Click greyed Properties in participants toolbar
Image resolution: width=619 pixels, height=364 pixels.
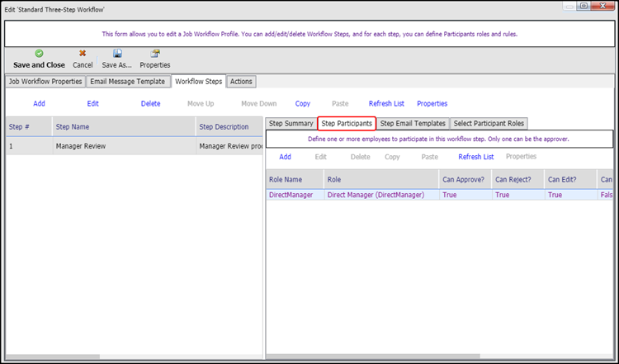coord(521,157)
